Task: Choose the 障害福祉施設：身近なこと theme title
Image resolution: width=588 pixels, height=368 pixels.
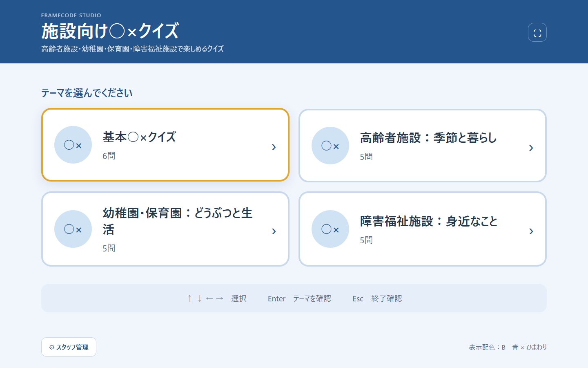Action: coord(429,221)
